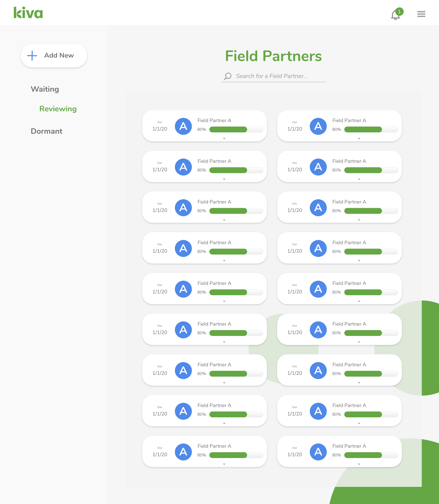Select the Reviewing tab
The image size is (439, 504).
pyautogui.click(x=58, y=109)
